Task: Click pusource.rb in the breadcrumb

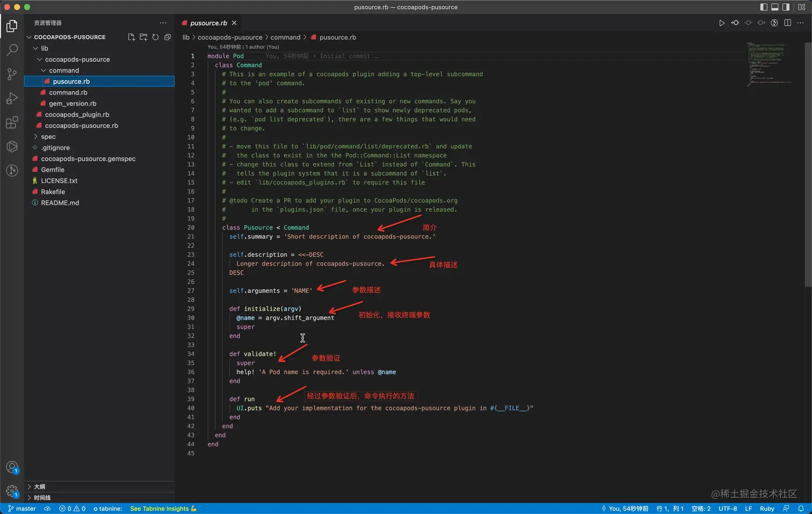Action: coord(337,38)
